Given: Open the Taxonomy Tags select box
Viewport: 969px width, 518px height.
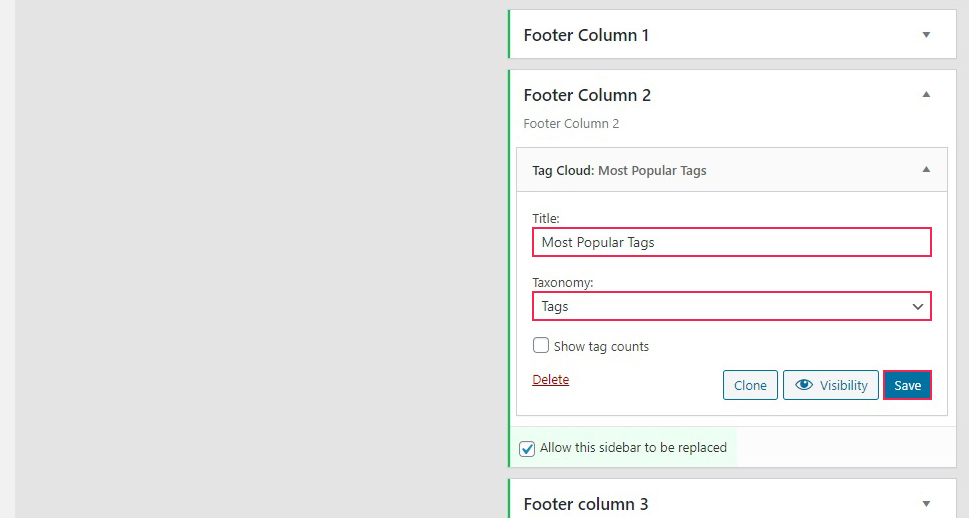Looking at the screenshot, I should 732,306.
